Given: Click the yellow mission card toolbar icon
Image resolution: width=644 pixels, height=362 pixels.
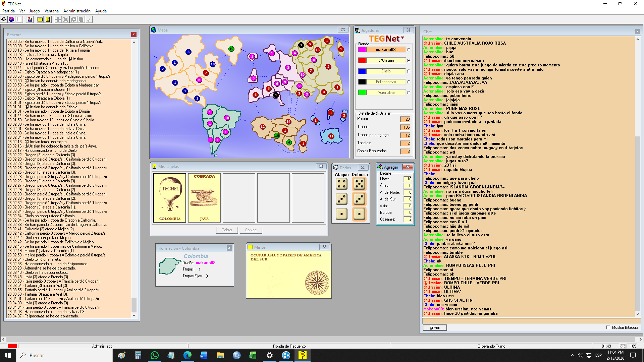Looking at the screenshot, I should click(x=40, y=19).
